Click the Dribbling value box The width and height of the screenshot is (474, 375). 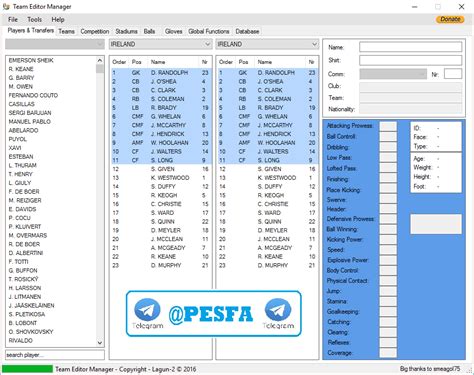coord(388,147)
